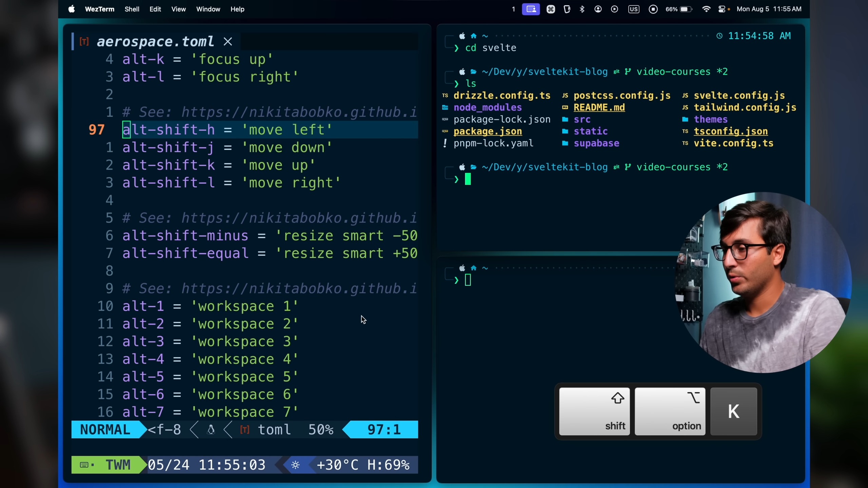Click the battery status icon

pyautogui.click(x=686, y=9)
